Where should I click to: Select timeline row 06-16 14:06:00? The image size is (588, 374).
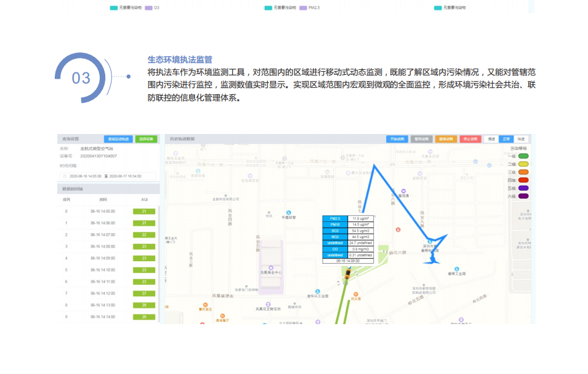(108, 223)
